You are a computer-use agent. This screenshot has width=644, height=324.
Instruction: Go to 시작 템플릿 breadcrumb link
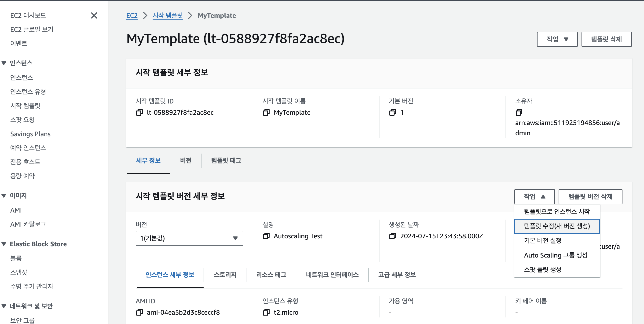click(168, 15)
